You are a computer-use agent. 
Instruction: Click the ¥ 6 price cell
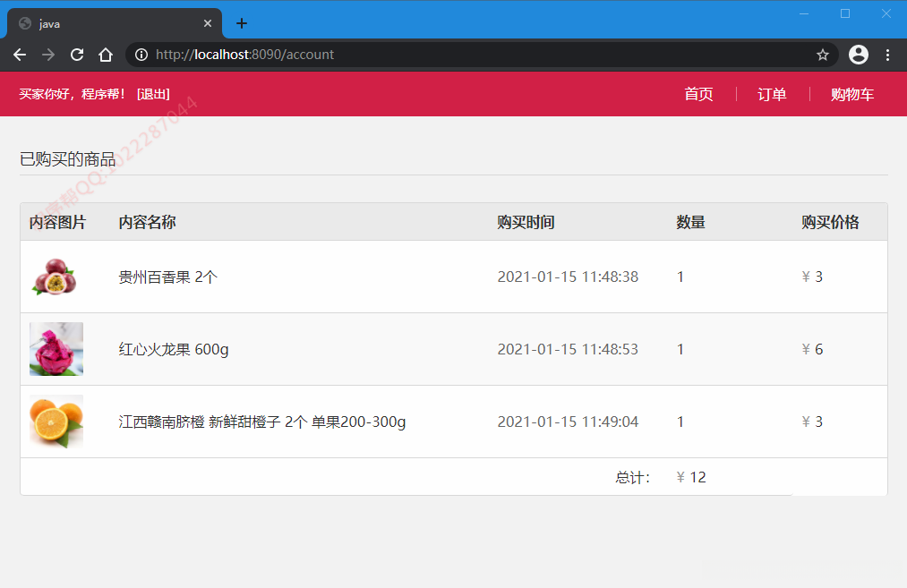tap(812, 349)
